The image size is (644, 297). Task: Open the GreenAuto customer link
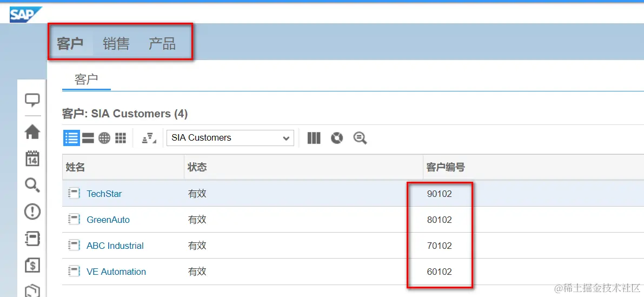pos(108,220)
